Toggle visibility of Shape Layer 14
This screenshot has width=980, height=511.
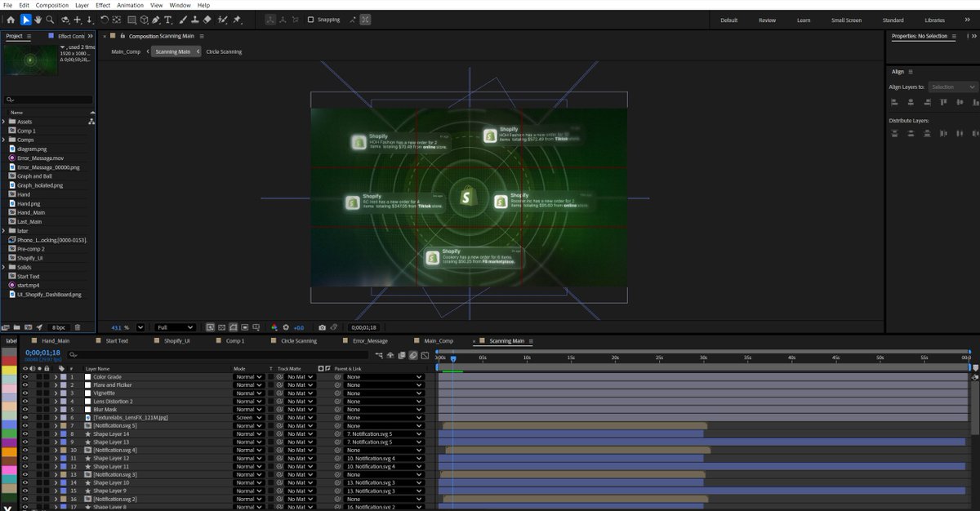(25, 434)
